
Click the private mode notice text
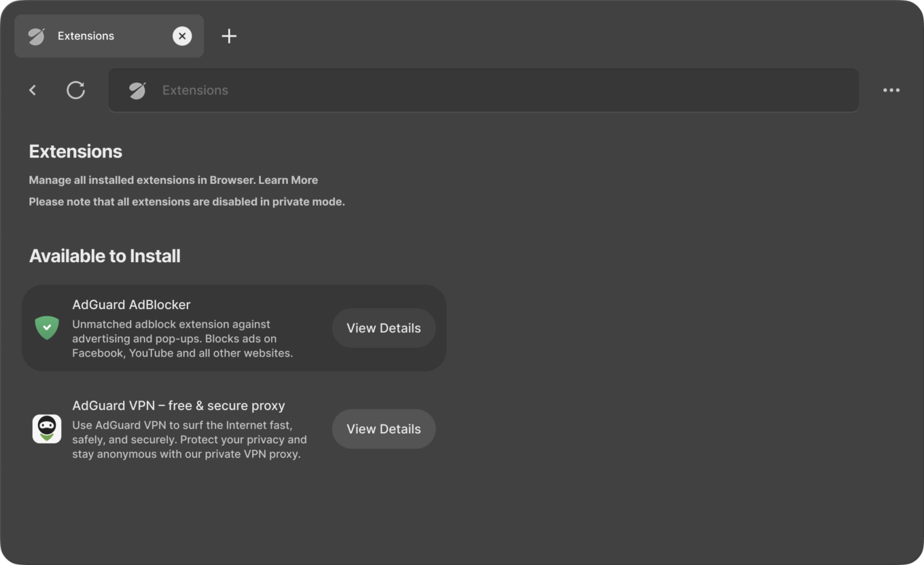click(187, 202)
